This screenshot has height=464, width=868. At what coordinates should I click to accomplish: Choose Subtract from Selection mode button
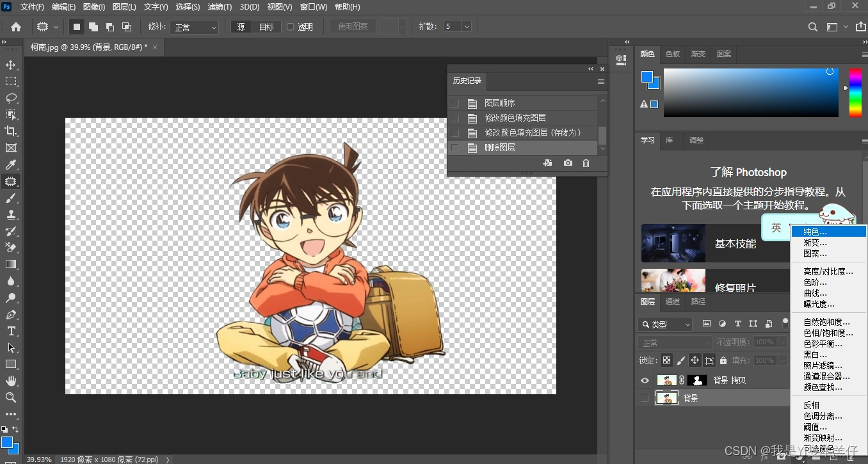pos(110,27)
